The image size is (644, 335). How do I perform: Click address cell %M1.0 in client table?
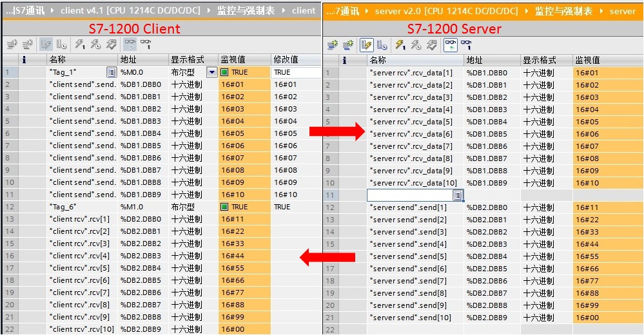point(143,207)
